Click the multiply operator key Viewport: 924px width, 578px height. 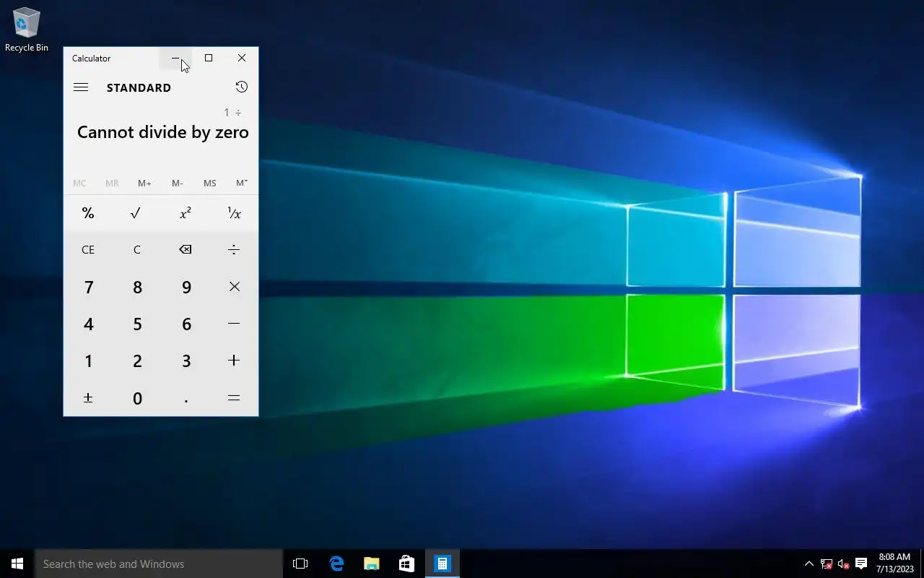click(234, 287)
